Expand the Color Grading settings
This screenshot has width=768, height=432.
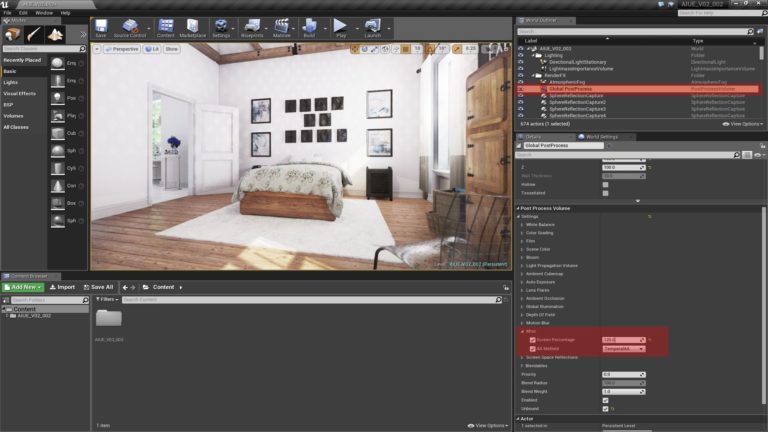click(522, 233)
